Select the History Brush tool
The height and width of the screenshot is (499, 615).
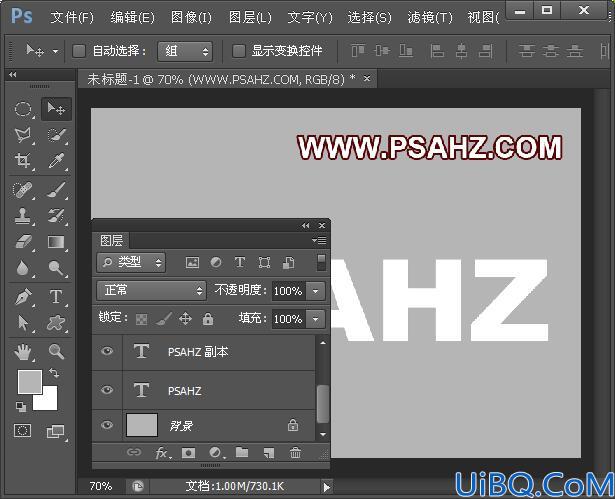(x=56, y=216)
